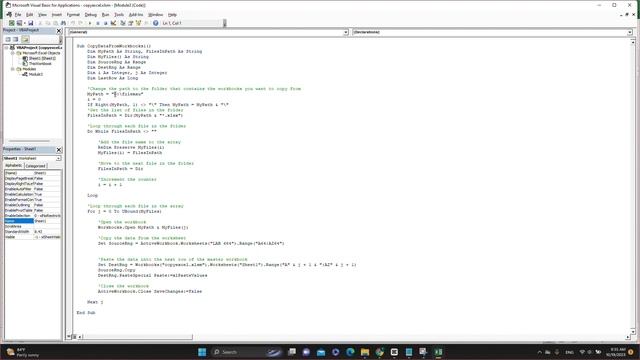Image resolution: width=640 pixels, height=360 pixels.
Task: Open the File menu
Action: pyautogui.click(x=18, y=15)
